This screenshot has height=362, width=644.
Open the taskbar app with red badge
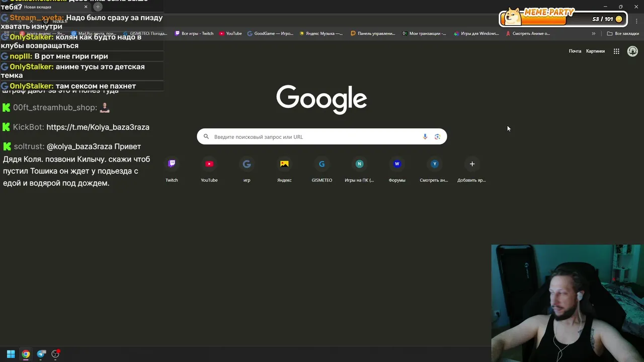click(55, 354)
